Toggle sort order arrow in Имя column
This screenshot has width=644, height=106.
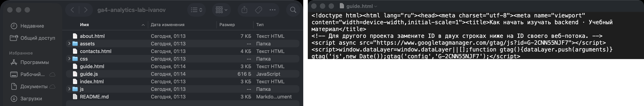pyautogui.click(x=143, y=25)
